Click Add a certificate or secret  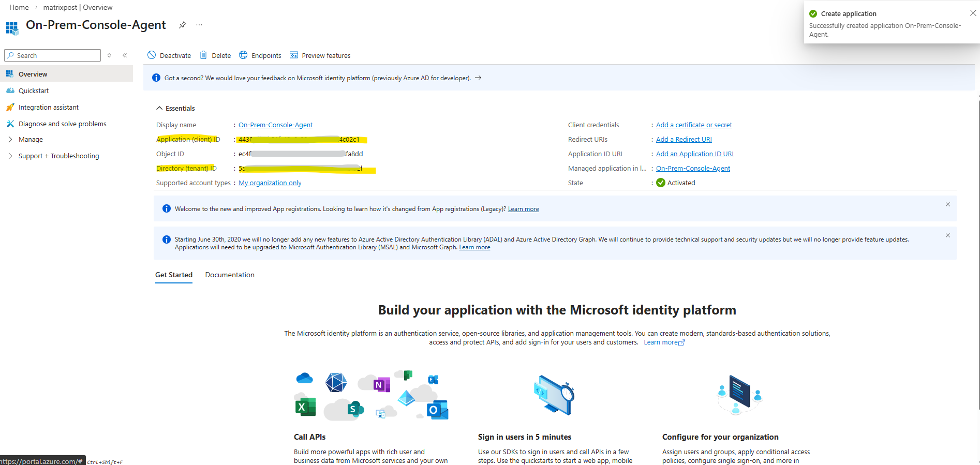click(x=694, y=125)
